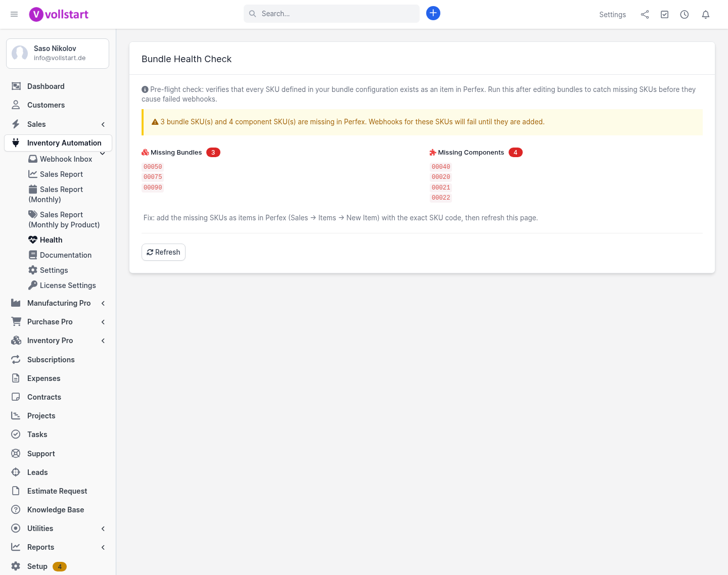The height and width of the screenshot is (575, 728).
Task: Go to Tasks page
Action: tap(37, 435)
